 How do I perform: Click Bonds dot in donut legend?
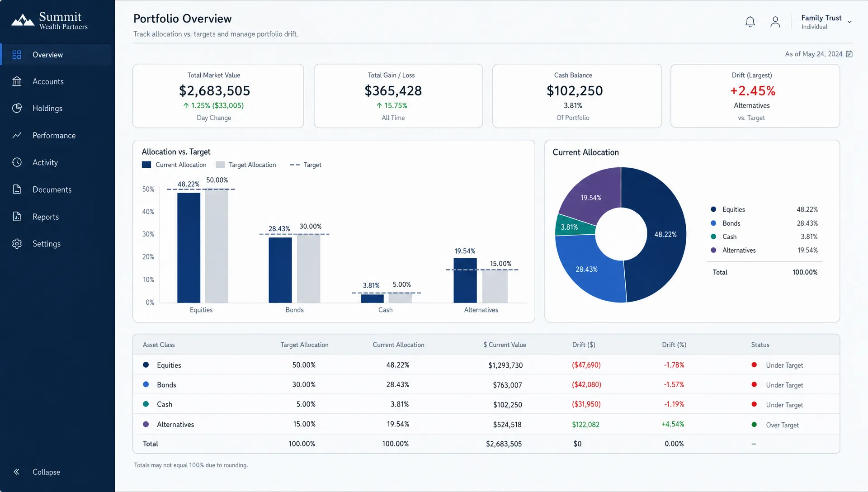pyautogui.click(x=713, y=223)
